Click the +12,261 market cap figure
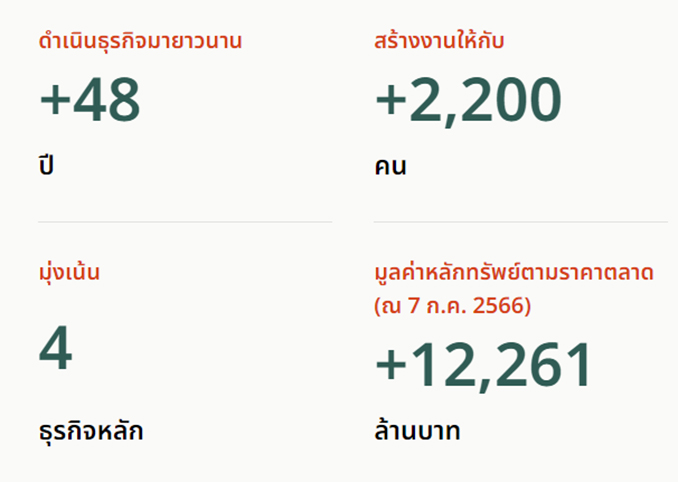The image size is (678, 482). pos(482,366)
